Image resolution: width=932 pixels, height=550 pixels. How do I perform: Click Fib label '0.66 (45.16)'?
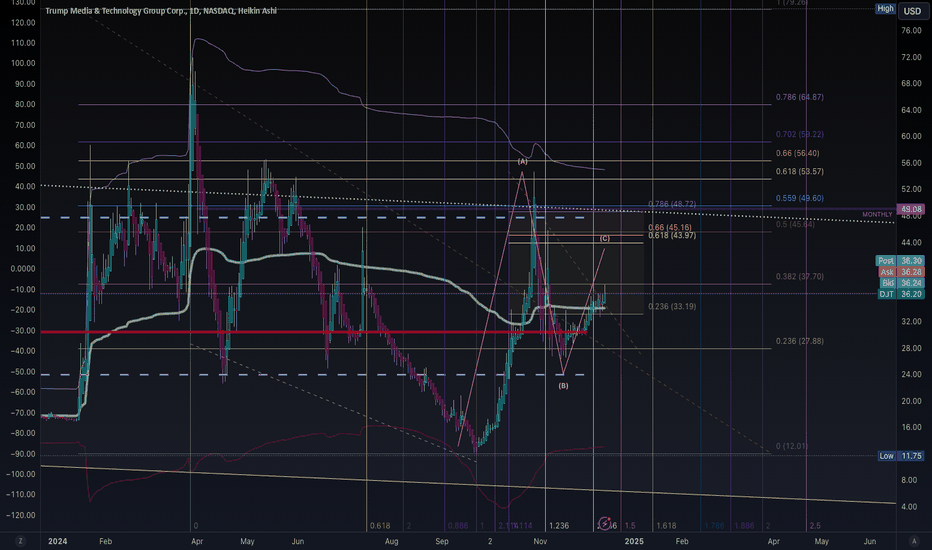tap(670, 227)
